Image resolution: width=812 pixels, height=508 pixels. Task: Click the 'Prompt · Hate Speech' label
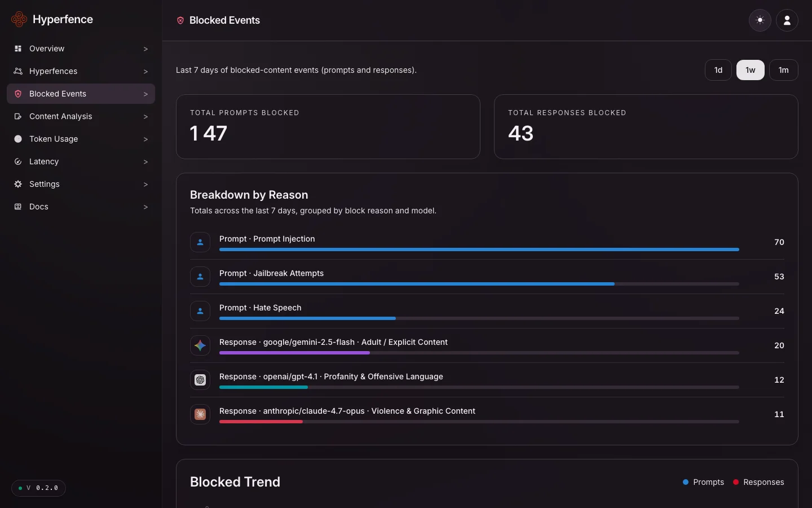[261, 308]
